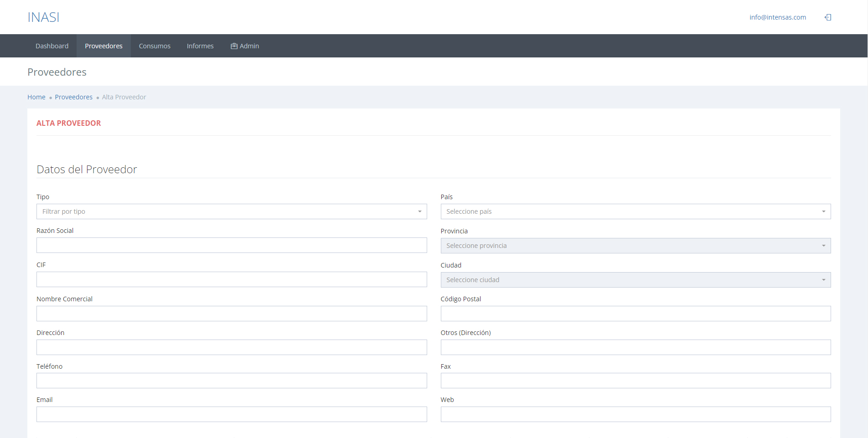Screen dimensions: 868x438
Task: Focus the Teléfono input field
Action: (232, 381)
